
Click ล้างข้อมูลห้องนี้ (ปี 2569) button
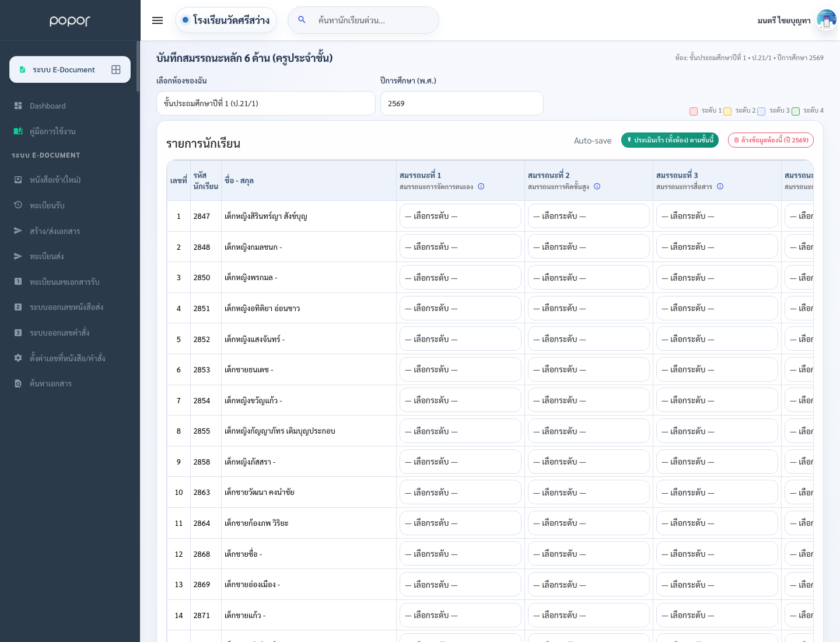(x=771, y=140)
